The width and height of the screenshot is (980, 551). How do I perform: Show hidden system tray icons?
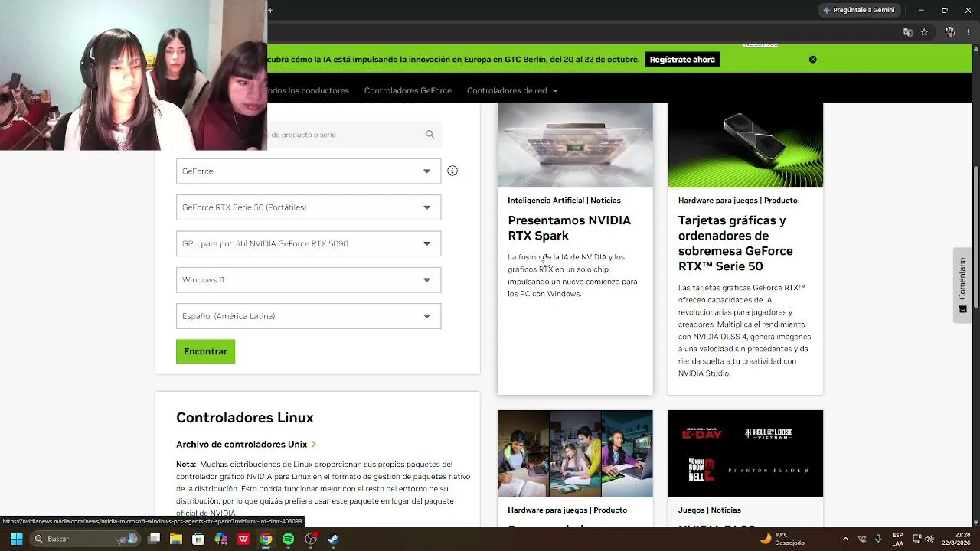[x=845, y=539]
